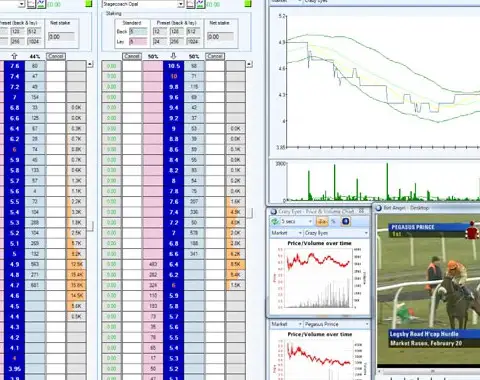Click the red 10 price cell
This screenshot has height=380, width=480.
tap(173, 76)
